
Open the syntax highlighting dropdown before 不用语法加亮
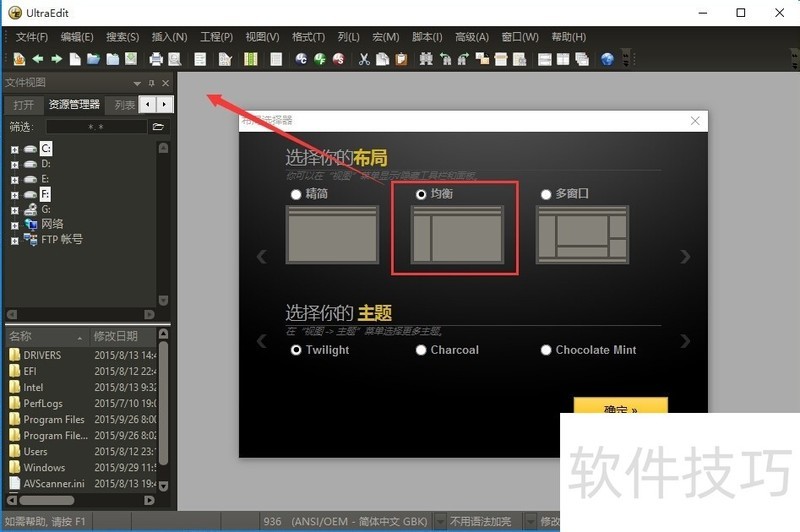click(439, 521)
